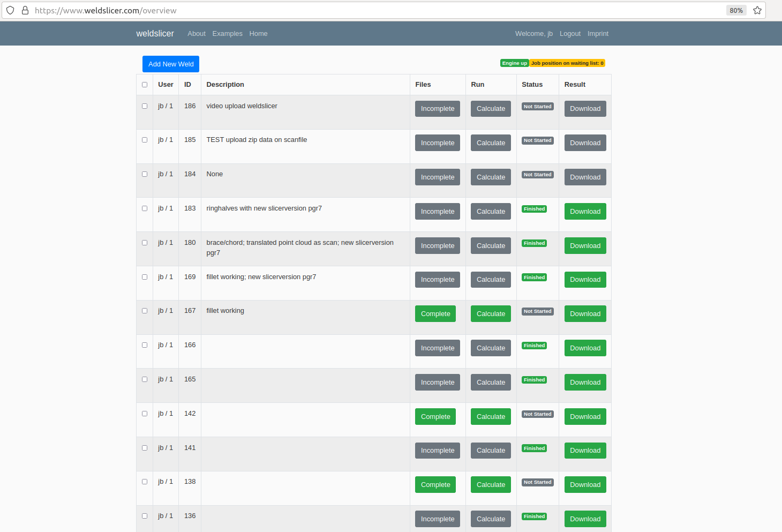Screen dimensions: 782x532
Task: Run green Calculate for weld 142
Action: click(x=491, y=417)
